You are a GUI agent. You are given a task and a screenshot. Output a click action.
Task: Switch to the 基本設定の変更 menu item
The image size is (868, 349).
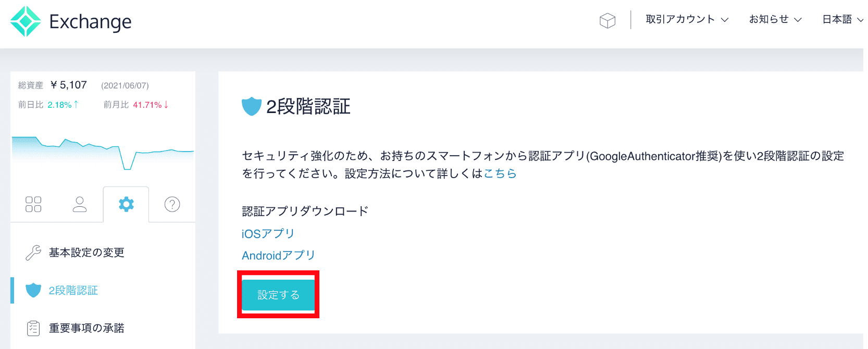(x=86, y=252)
